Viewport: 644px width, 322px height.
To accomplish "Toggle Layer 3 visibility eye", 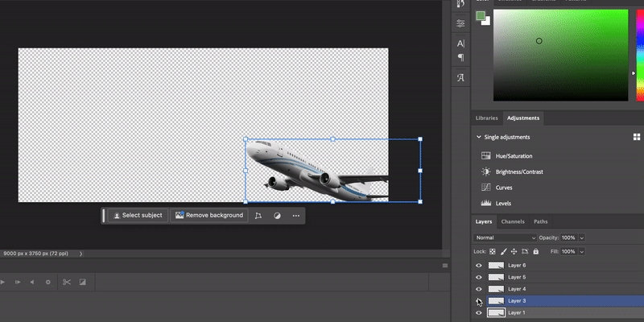I will pos(478,301).
